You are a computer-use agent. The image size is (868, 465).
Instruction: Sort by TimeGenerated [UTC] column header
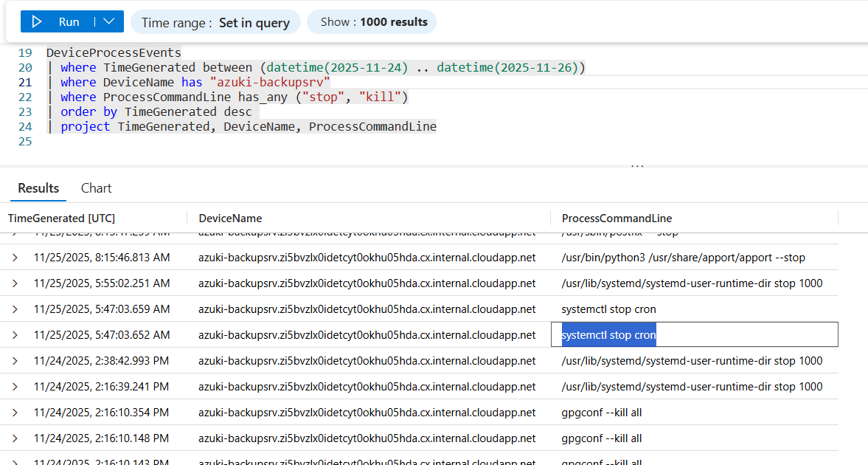(61, 218)
